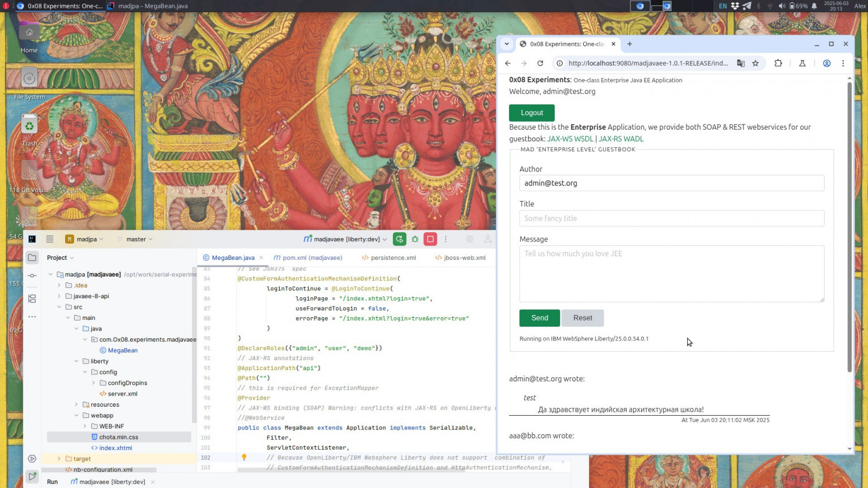Collapse the liberty folder in Project tree
Screen dimensions: 868x488
[76, 362]
